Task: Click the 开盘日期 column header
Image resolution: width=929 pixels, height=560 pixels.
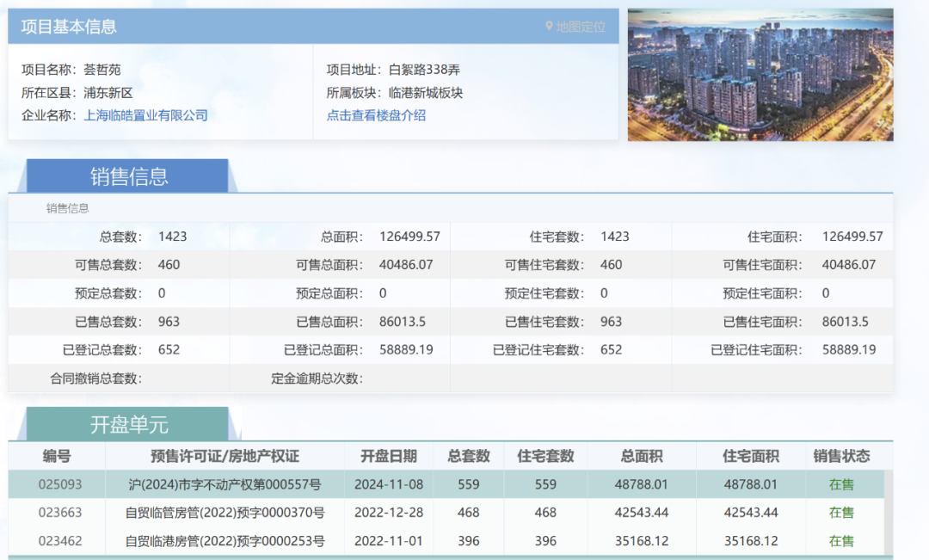Action: 389,456
